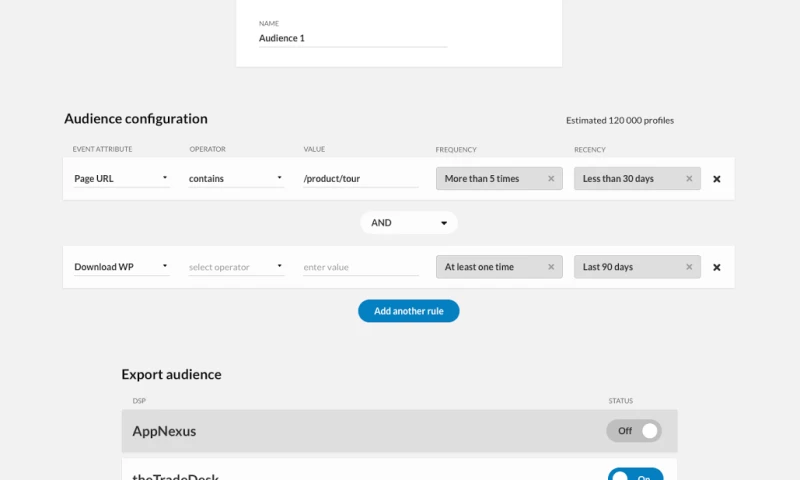Turn off theTradeDesk export toggle
This screenshot has width=800, height=480.
click(634, 474)
